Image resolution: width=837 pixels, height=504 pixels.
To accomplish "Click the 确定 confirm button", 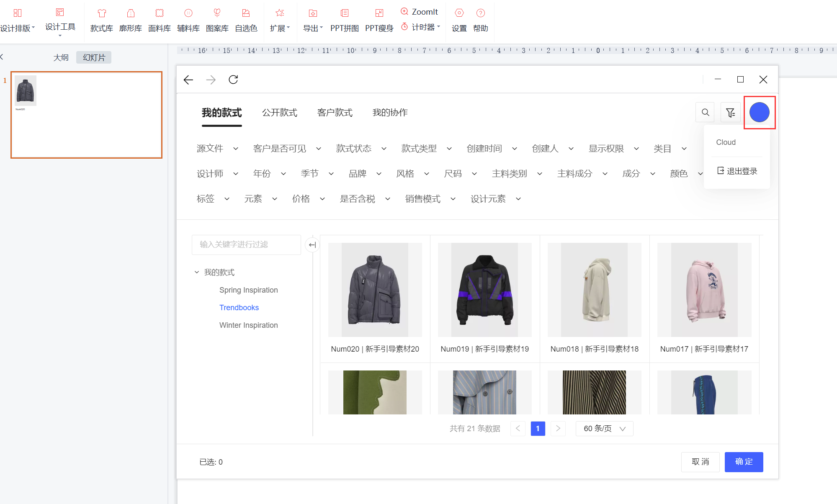I will 744,462.
